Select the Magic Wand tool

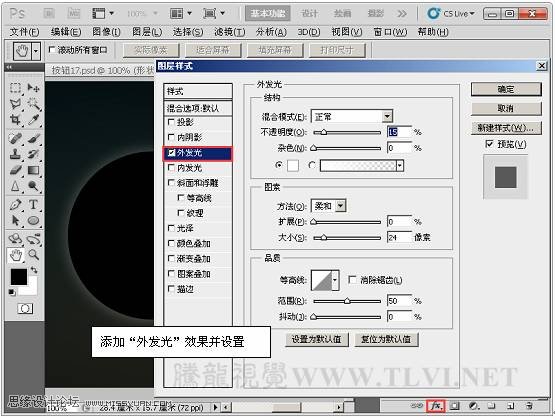tap(34, 104)
